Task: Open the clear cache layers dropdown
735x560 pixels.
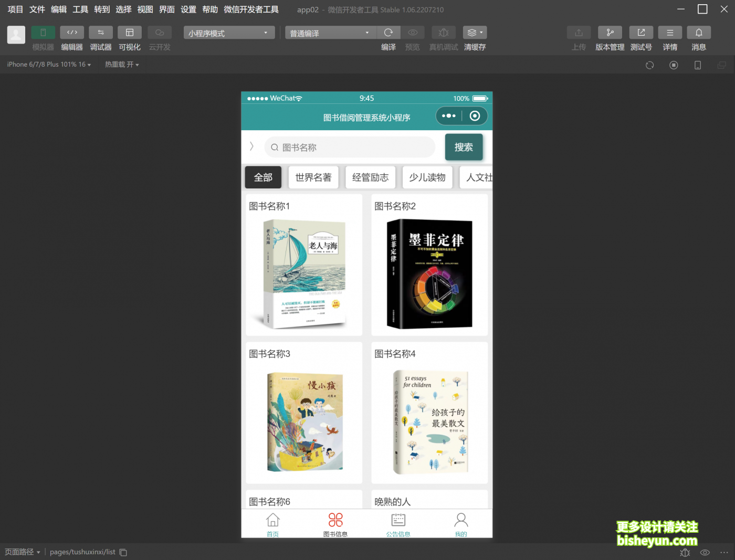Action: tap(475, 33)
